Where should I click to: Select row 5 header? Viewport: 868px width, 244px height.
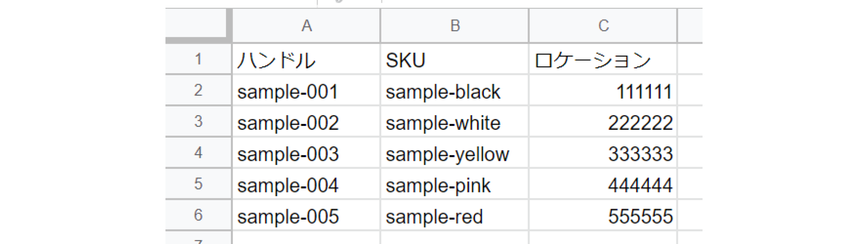click(x=198, y=184)
